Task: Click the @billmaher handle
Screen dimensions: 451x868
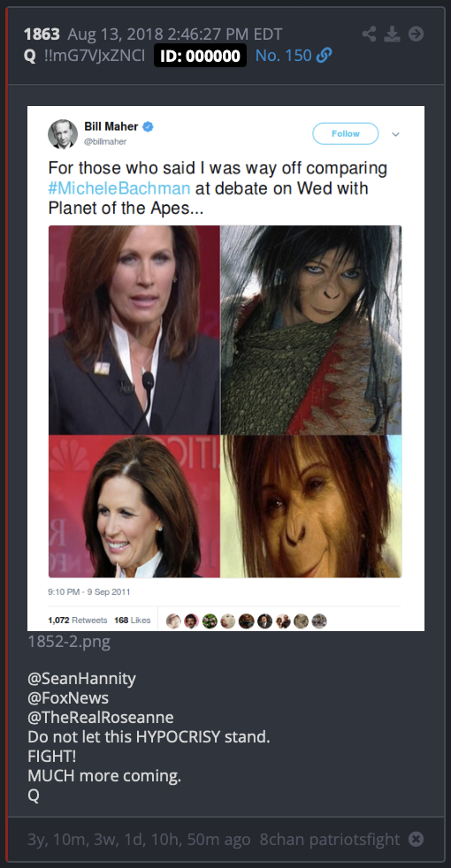Action: click(x=105, y=141)
